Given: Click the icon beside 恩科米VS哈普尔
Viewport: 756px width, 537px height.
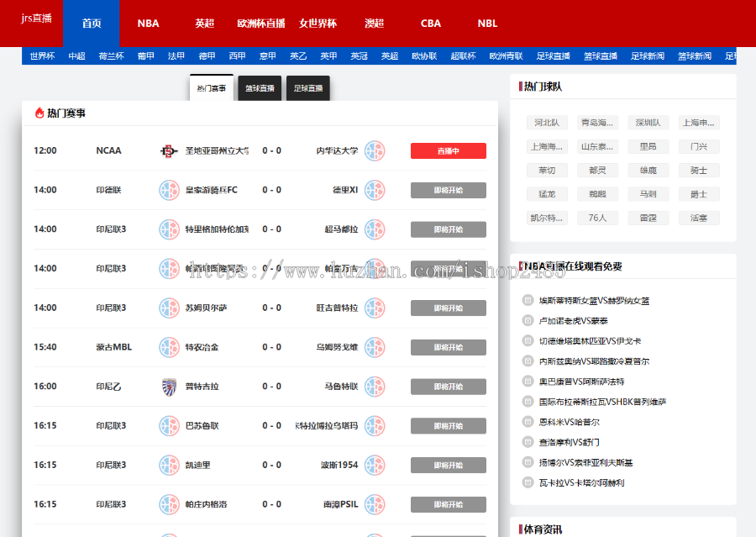Looking at the screenshot, I should (x=528, y=422).
